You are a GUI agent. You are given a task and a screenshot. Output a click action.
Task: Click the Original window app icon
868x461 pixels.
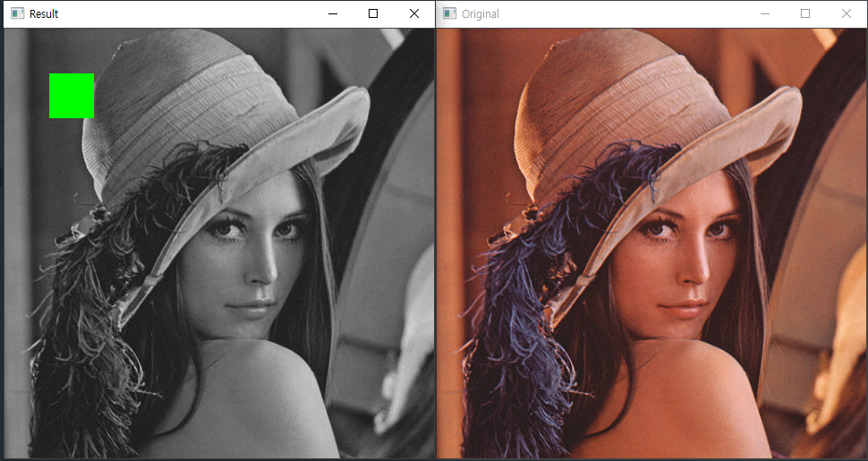(x=450, y=13)
